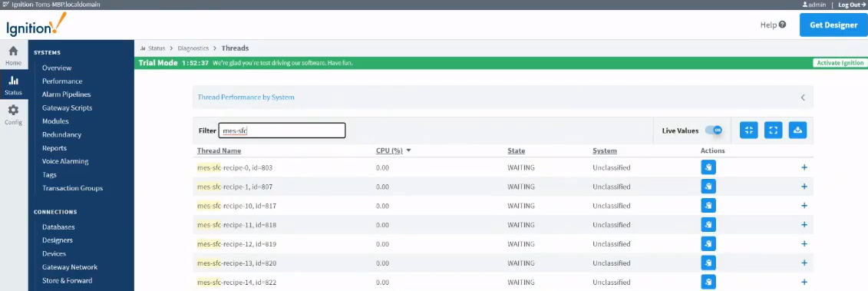Click the Log Out link
Image resolution: width=868 pixels, height=291 pixels.
853,5
